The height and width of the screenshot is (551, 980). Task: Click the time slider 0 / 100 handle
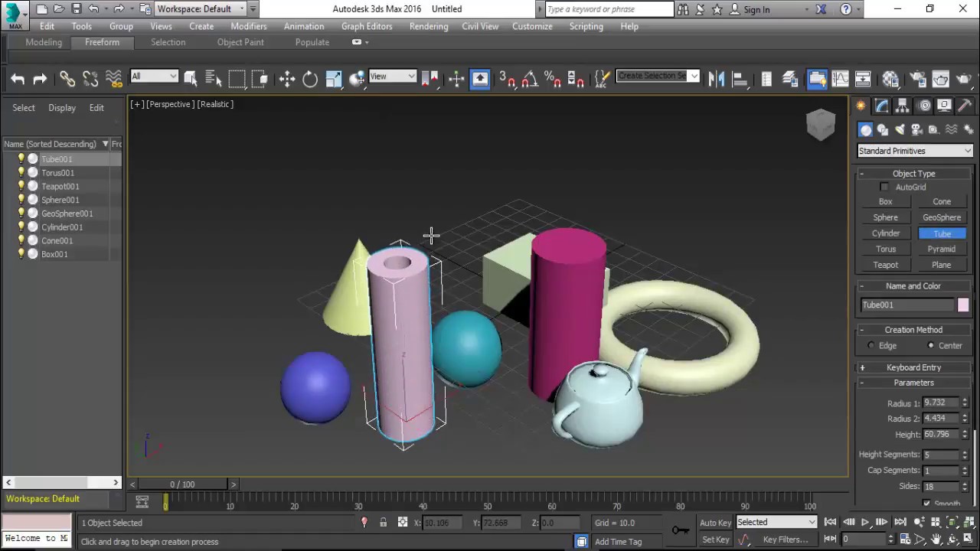click(x=182, y=484)
